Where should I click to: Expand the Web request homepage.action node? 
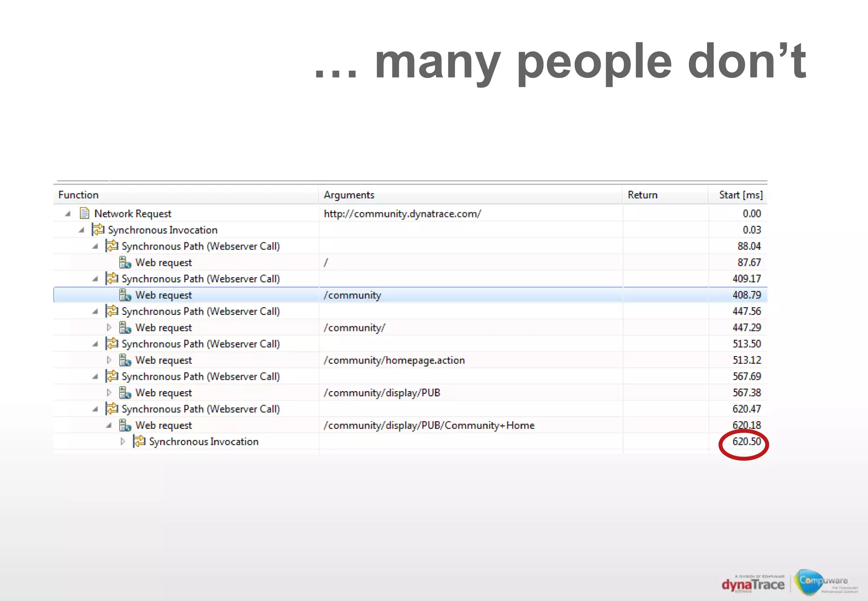(x=109, y=360)
